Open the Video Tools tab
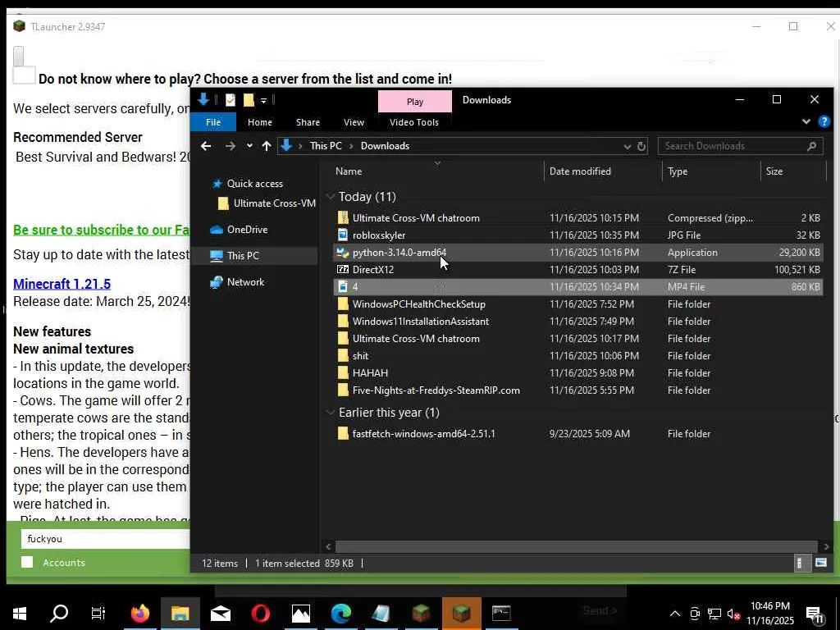Viewport: 840px width, 630px height. pos(414,122)
